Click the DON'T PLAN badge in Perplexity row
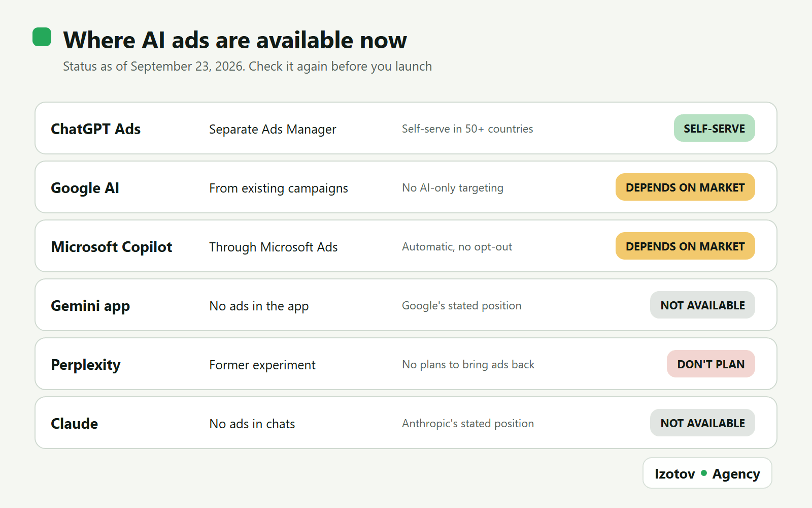Screen dimensions: 812x508 tap(710, 364)
